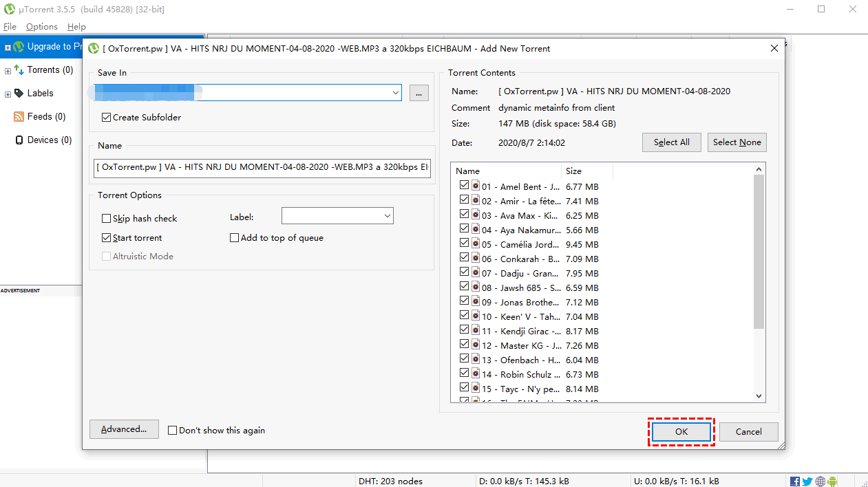Expand the Labels tree node
Viewport: 868px width, 487px height.
coord(8,94)
